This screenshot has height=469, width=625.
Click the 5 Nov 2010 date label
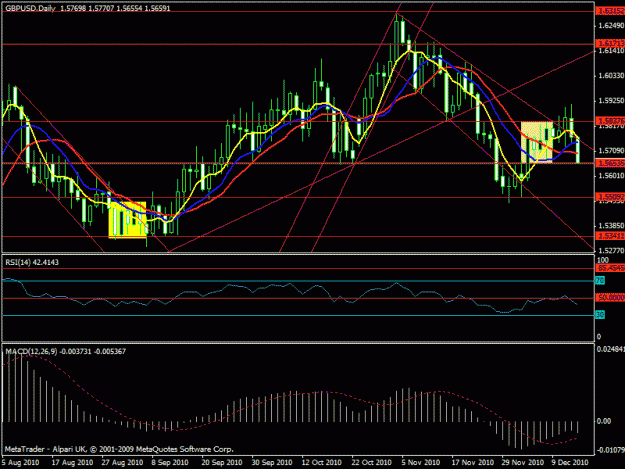421,462
